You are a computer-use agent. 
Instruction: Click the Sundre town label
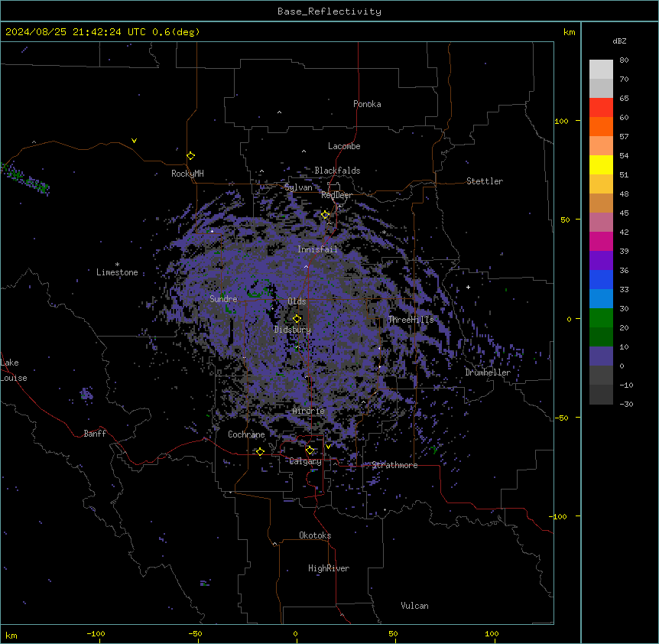tap(223, 299)
